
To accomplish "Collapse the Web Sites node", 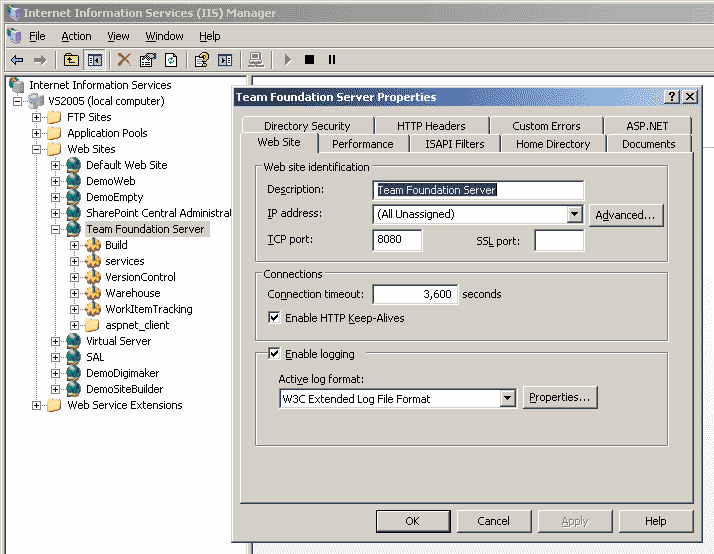I will (x=36, y=149).
